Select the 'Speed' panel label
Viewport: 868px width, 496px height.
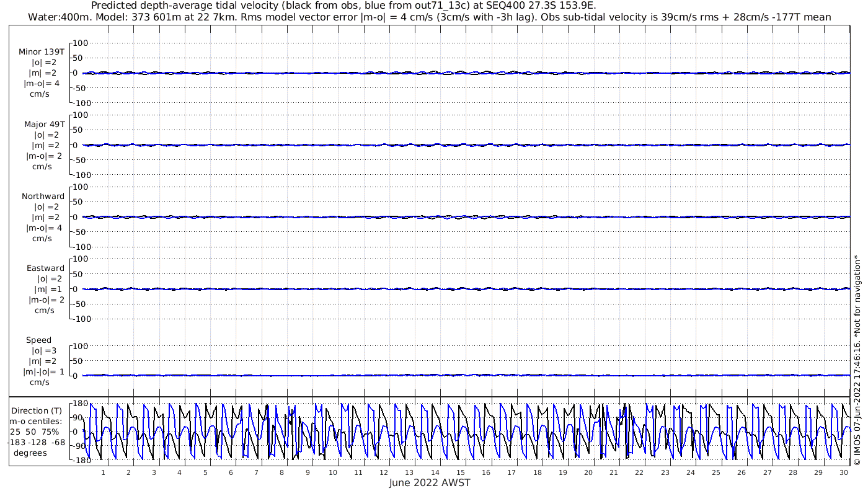tap(38, 340)
